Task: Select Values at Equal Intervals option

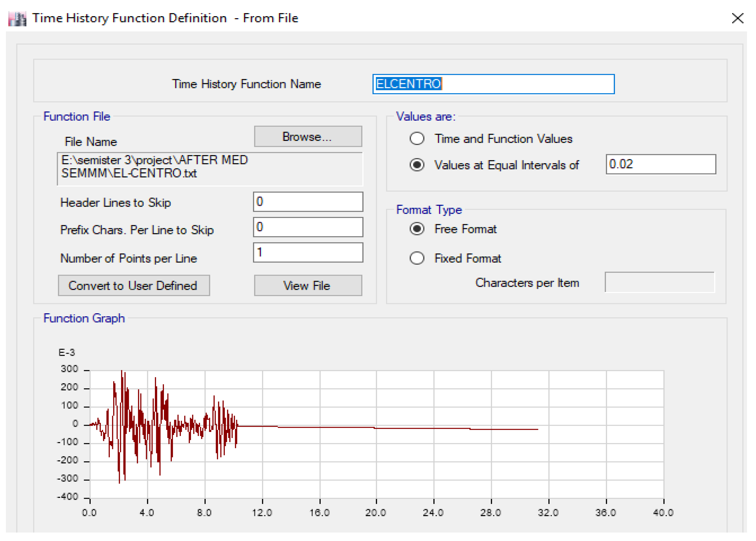Action: (x=417, y=165)
